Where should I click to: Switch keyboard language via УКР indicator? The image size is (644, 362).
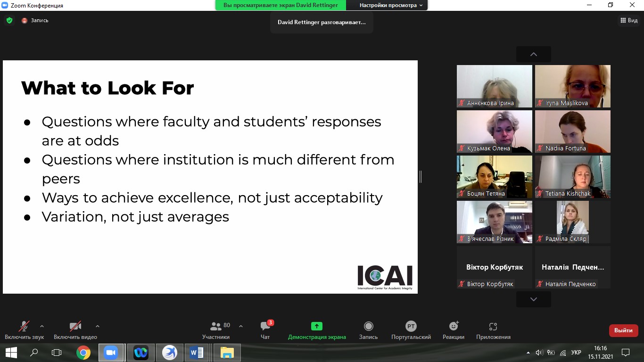(576, 352)
